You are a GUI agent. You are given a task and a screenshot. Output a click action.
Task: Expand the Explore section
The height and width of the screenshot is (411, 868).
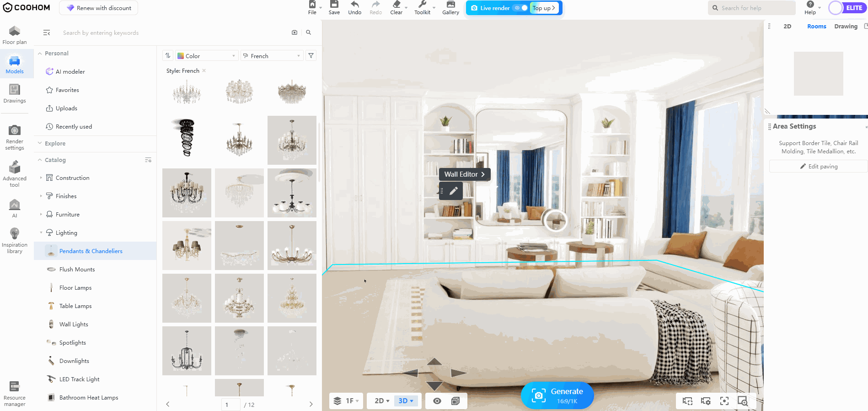40,143
